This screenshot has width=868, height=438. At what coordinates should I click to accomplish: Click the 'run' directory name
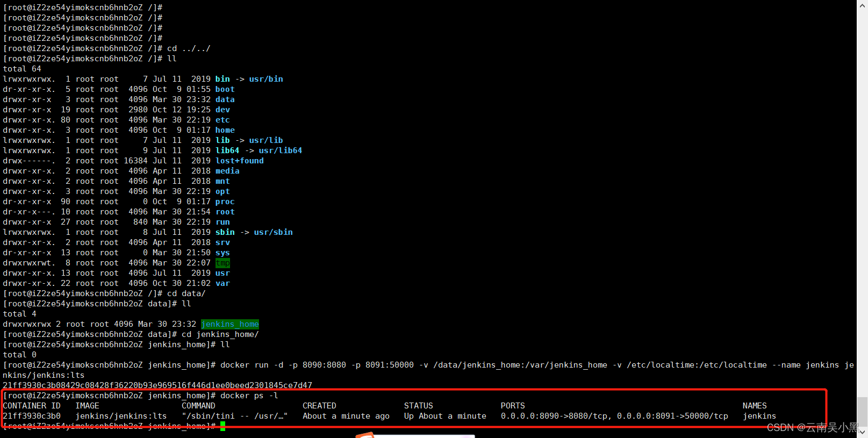223,222
